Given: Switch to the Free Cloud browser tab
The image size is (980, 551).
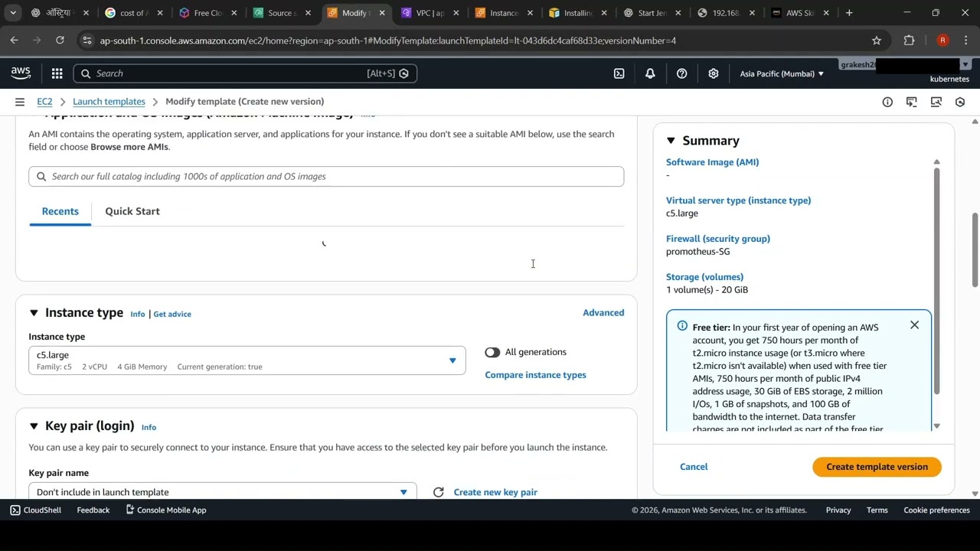Looking at the screenshot, I should click(x=207, y=13).
